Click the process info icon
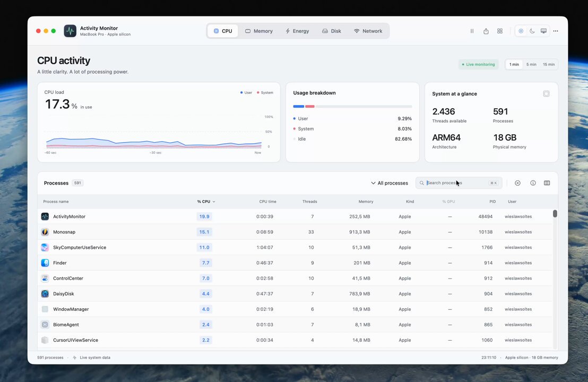Viewport: 588px width, 382px height. (x=533, y=183)
